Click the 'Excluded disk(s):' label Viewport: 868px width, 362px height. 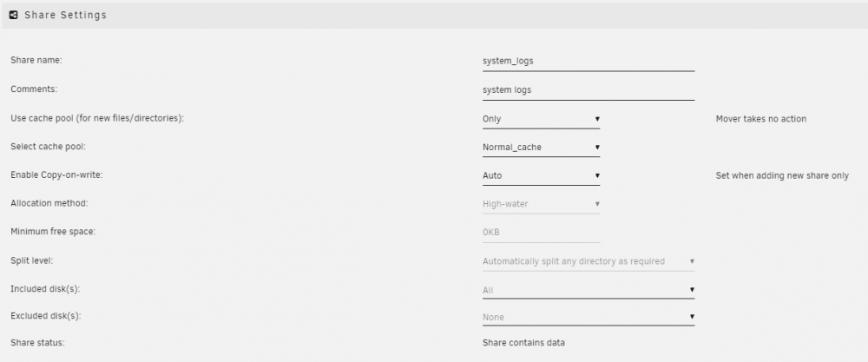click(x=45, y=316)
